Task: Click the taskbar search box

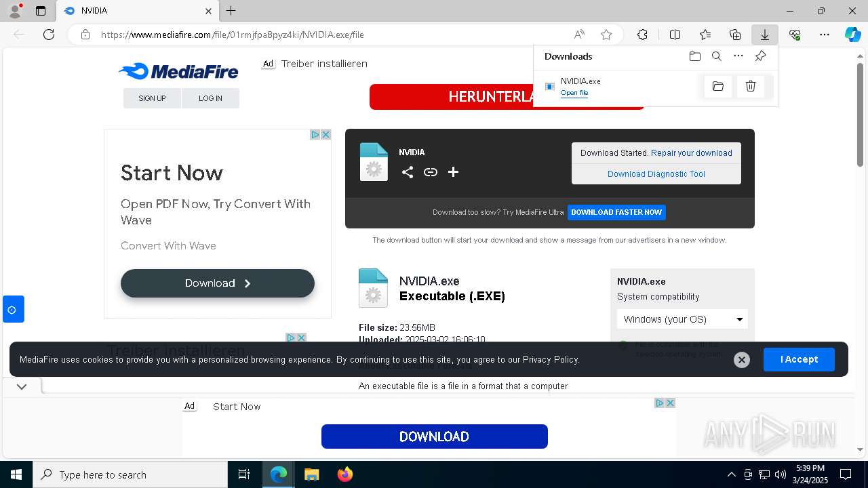Action: (130, 474)
